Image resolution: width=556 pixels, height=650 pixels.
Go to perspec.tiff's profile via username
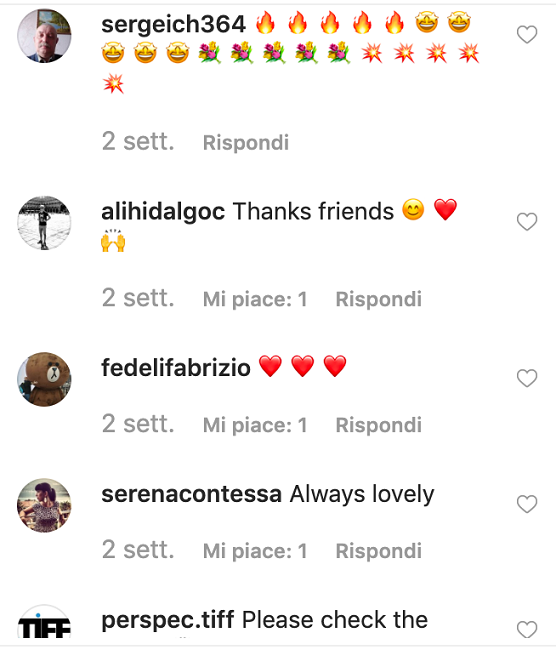click(168, 621)
